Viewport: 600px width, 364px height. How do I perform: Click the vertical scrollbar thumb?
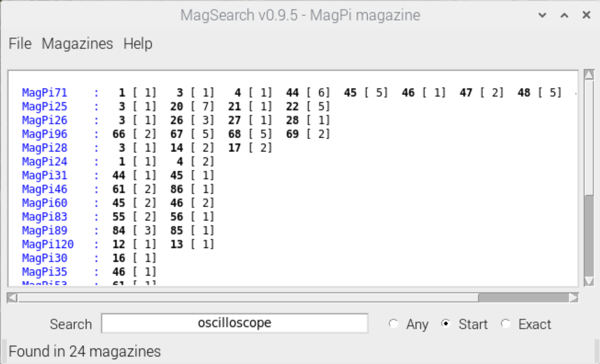click(589, 138)
